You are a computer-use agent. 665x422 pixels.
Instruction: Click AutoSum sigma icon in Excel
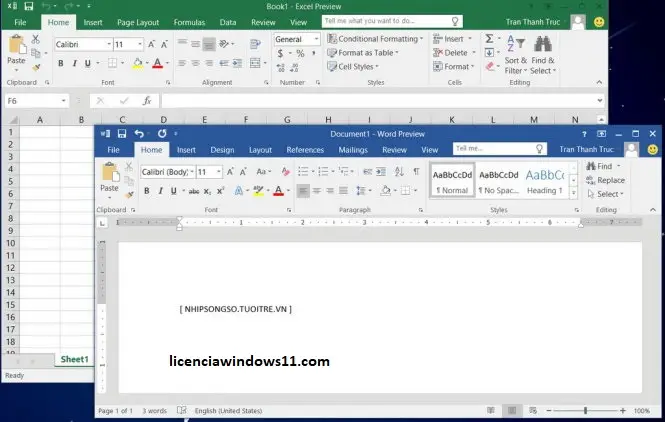point(489,39)
